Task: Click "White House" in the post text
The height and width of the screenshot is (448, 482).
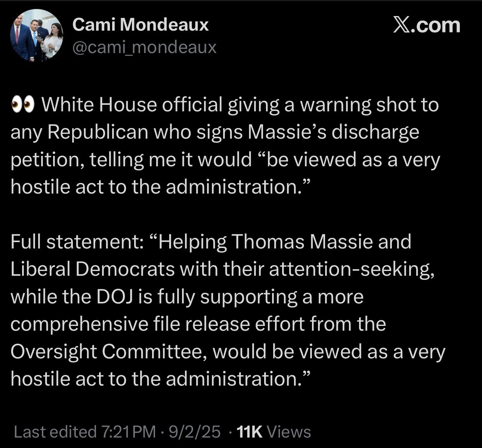Action: coord(99,105)
